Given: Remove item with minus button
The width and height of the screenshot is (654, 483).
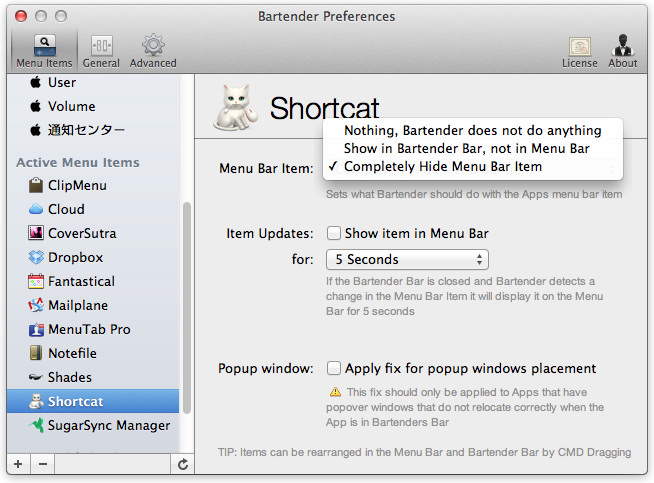Looking at the screenshot, I should click(43, 464).
